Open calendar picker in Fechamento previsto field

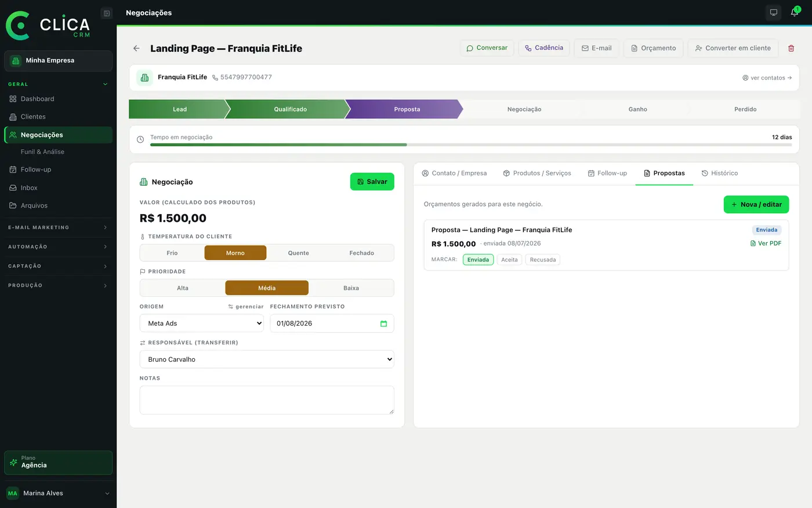383,323
